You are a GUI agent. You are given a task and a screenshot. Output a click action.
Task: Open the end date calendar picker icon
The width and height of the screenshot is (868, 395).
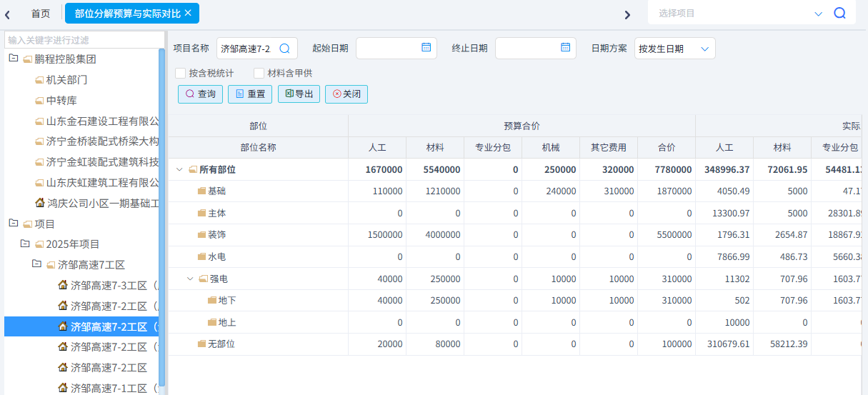point(565,48)
